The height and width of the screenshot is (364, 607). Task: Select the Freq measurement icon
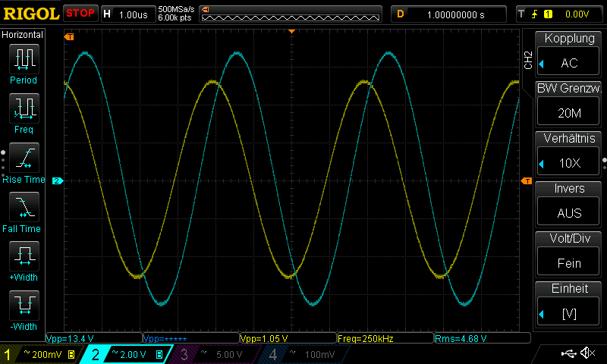pyautogui.click(x=24, y=108)
